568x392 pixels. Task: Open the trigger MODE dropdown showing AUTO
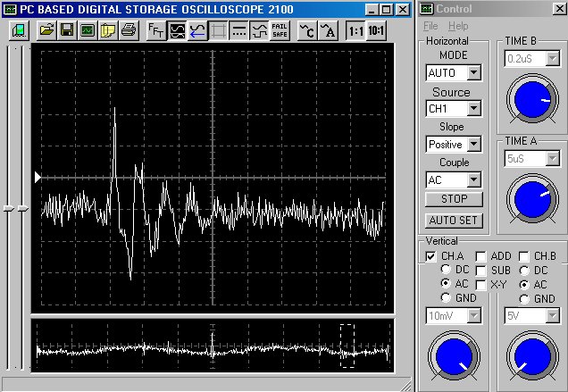tap(473, 72)
